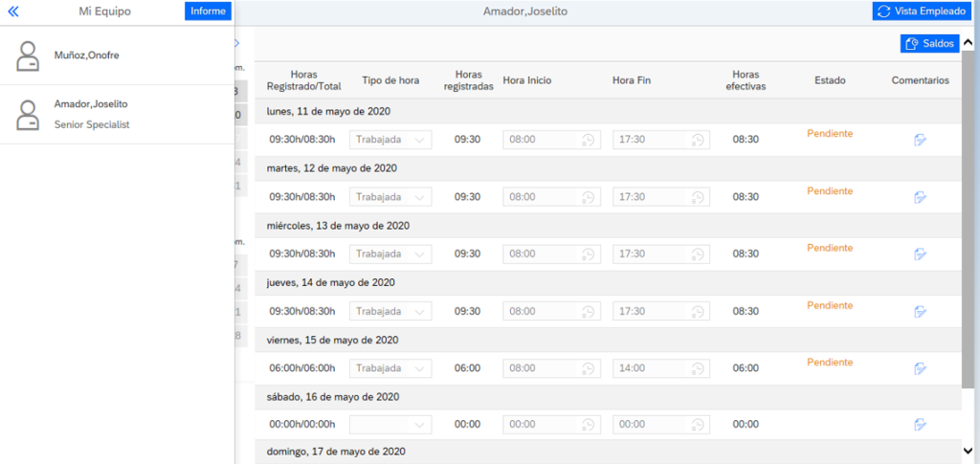This screenshot has width=980, height=464.
Task: Click scrollbar down arrow
Action: pos(969,451)
